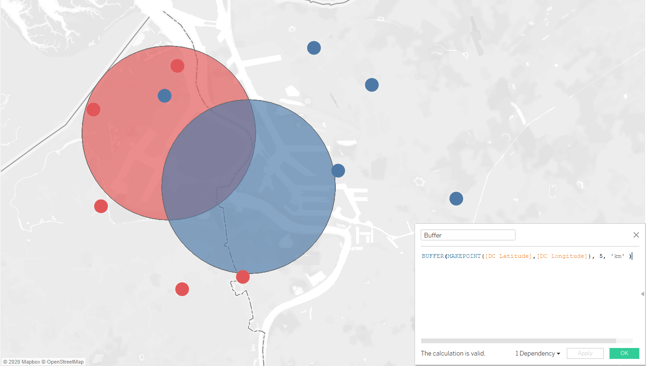Screen dimensions: 646x366
Task: Click the Buffer calculation name field
Action: click(468, 235)
